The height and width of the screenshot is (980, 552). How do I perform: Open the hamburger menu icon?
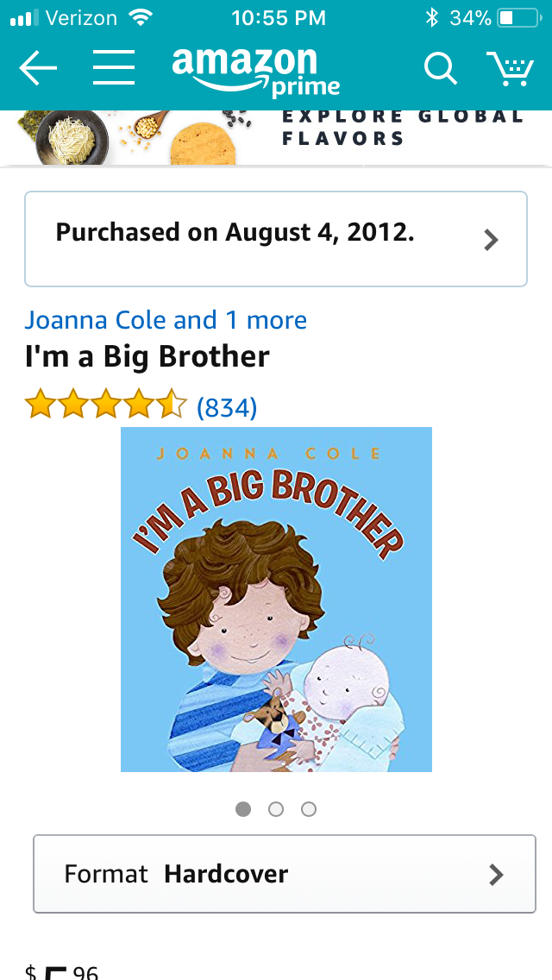click(x=114, y=67)
